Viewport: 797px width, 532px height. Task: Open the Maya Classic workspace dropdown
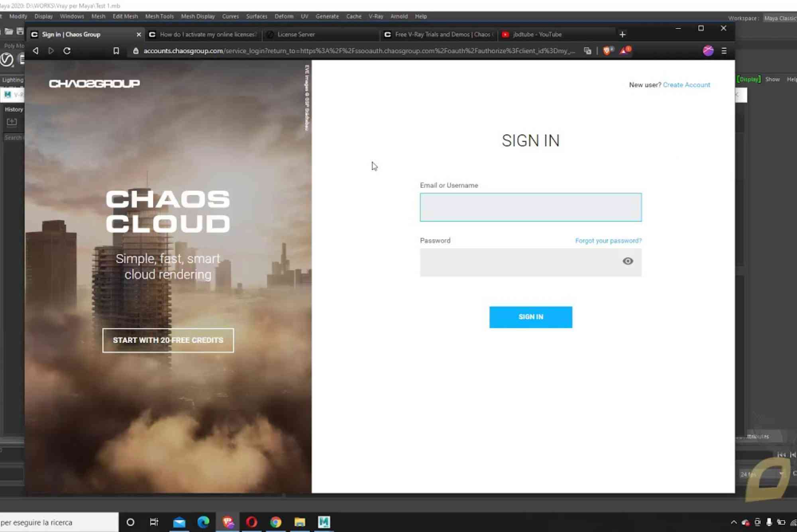779,18
